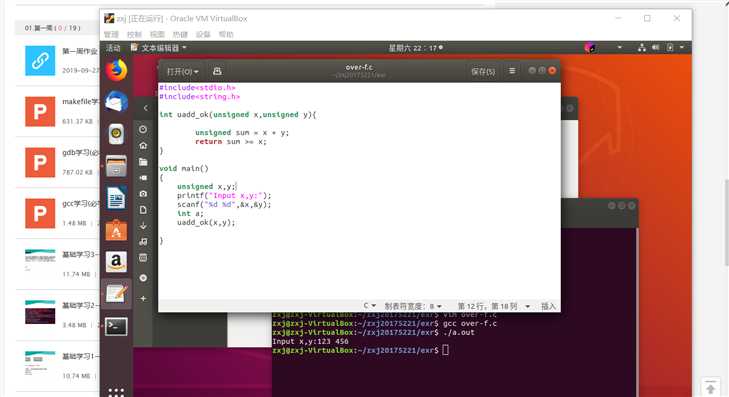Image resolution: width=729 pixels, height=397 pixels.
Task: Click the scroll-to-top arrow on webpage
Action: click(710, 388)
